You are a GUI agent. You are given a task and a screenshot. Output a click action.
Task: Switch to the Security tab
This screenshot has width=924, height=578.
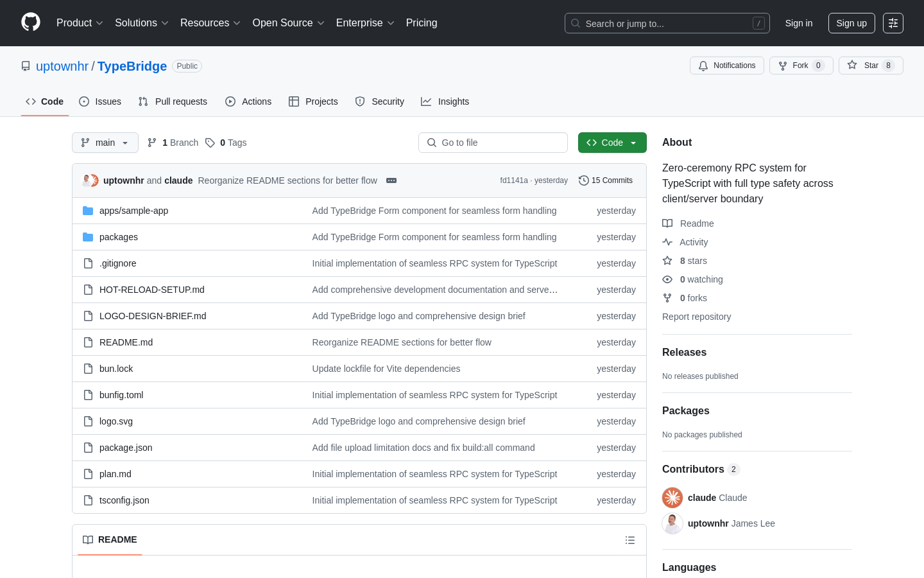380,101
